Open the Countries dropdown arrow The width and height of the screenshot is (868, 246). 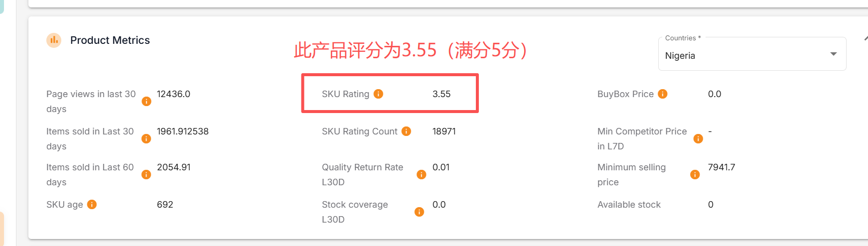pos(834,54)
